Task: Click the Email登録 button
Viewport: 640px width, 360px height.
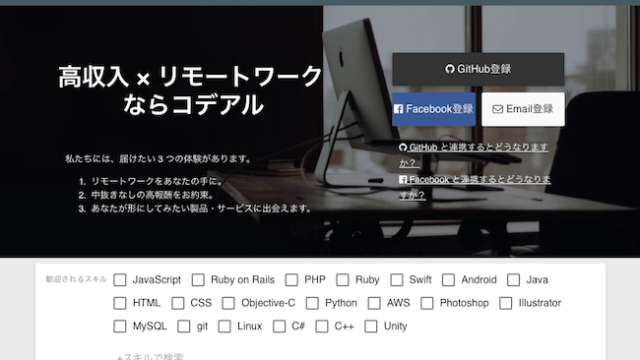Action: coord(523,109)
